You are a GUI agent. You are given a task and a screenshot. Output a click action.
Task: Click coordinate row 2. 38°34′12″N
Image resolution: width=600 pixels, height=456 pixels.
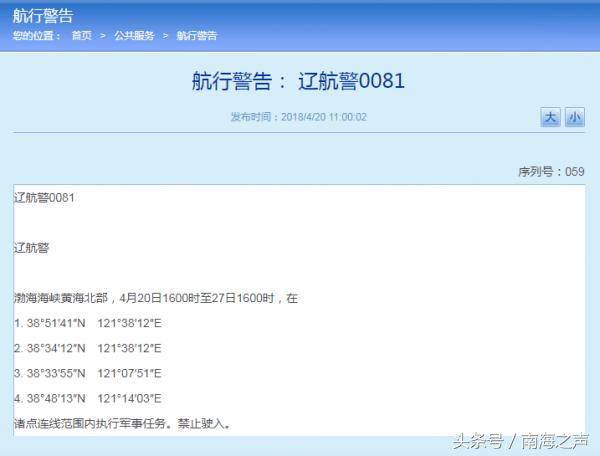pos(88,348)
